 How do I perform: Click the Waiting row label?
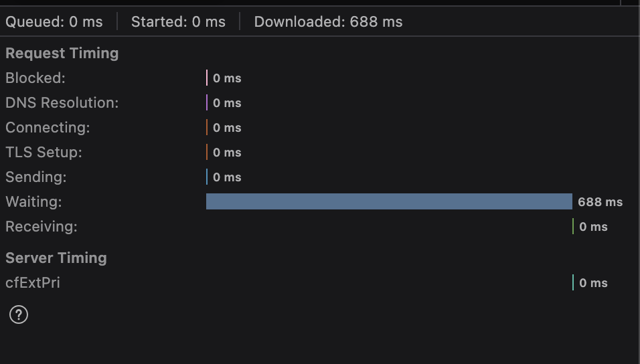33,202
